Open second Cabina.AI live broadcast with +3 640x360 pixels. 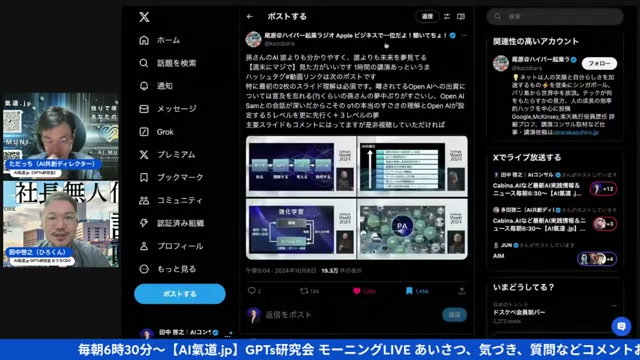(555, 221)
